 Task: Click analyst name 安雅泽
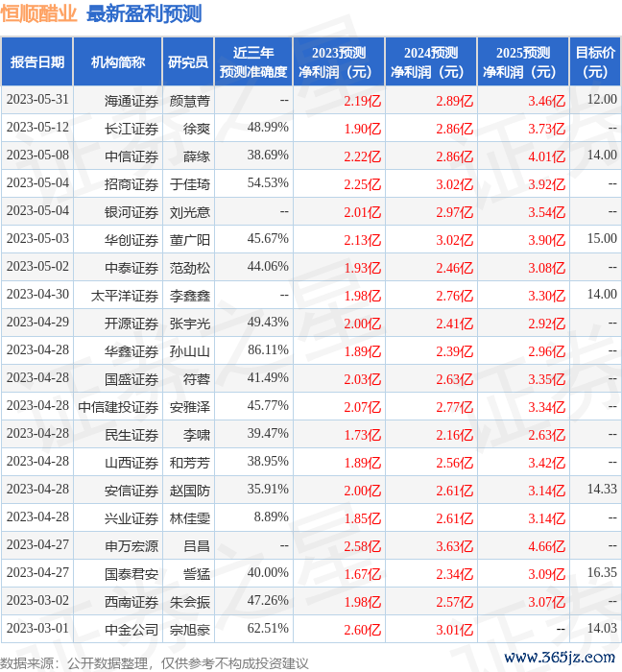[x=190, y=408]
